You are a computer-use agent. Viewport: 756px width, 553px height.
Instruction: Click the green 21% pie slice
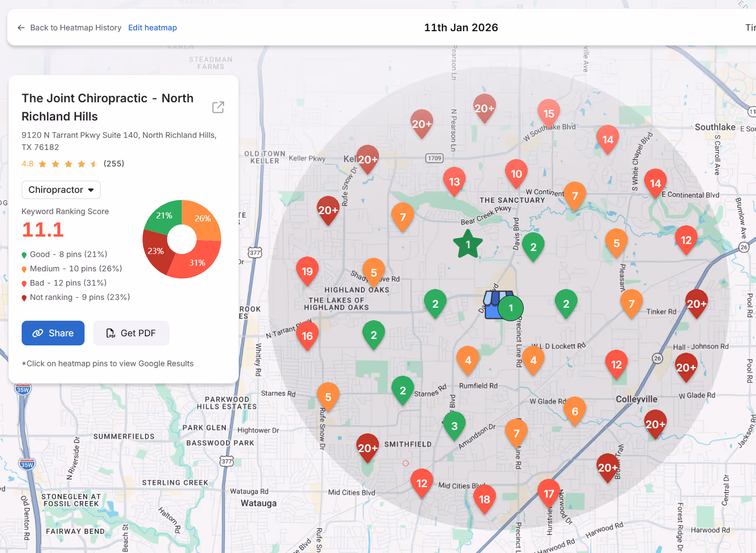pos(164,215)
